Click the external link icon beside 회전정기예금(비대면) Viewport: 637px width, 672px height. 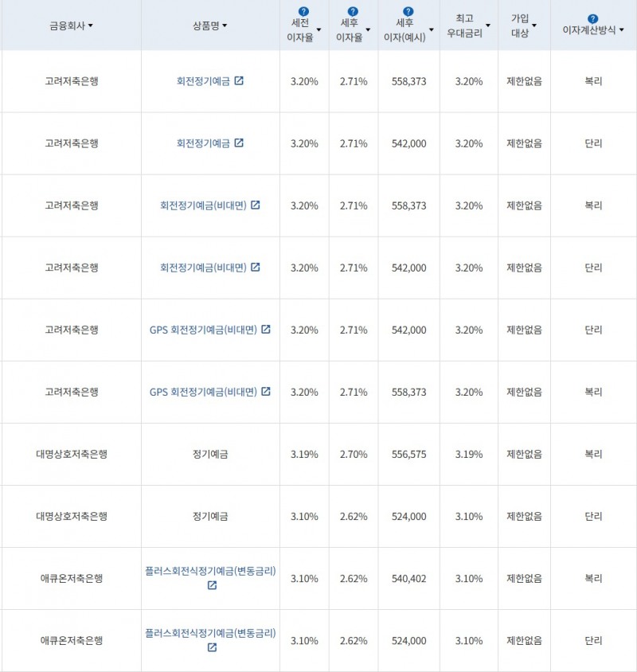[x=255, y=205]
